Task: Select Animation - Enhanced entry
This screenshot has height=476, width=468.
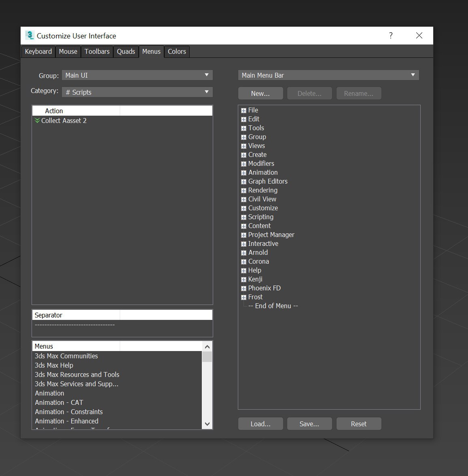Action: tap(66, 421)
